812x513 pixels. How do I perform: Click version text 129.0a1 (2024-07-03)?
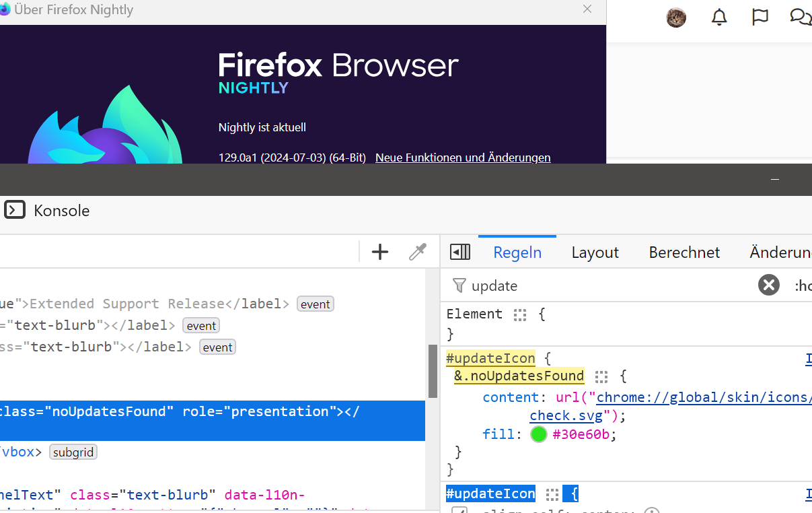[292, 158]
